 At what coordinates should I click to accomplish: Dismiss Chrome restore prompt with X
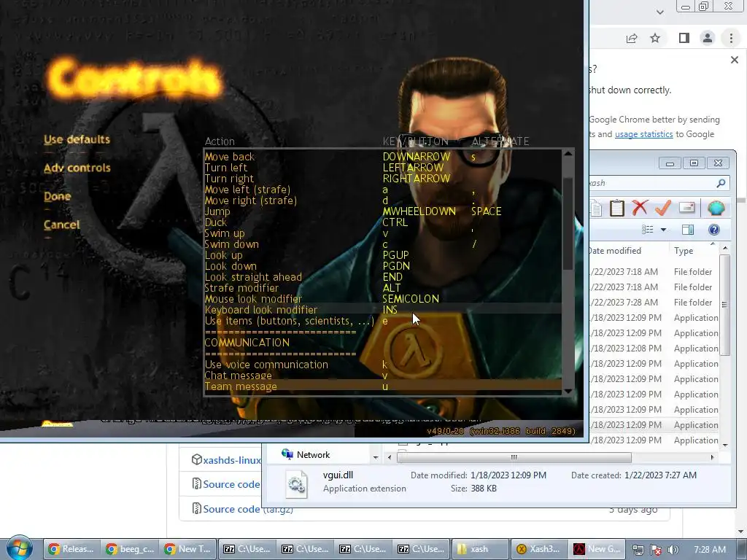click(734, 60)
